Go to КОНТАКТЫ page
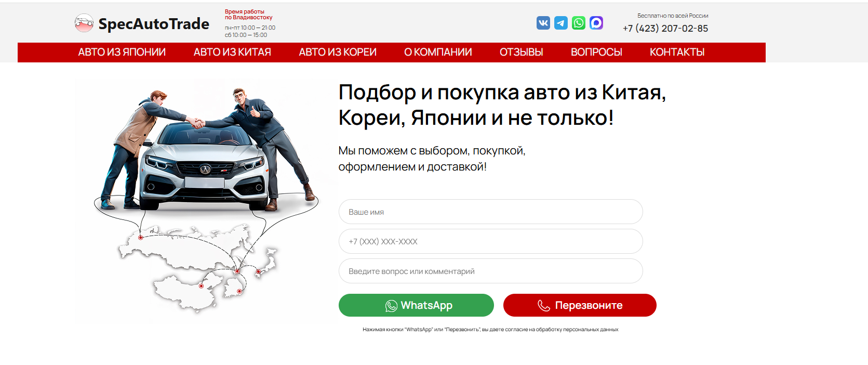 [677, 52]
